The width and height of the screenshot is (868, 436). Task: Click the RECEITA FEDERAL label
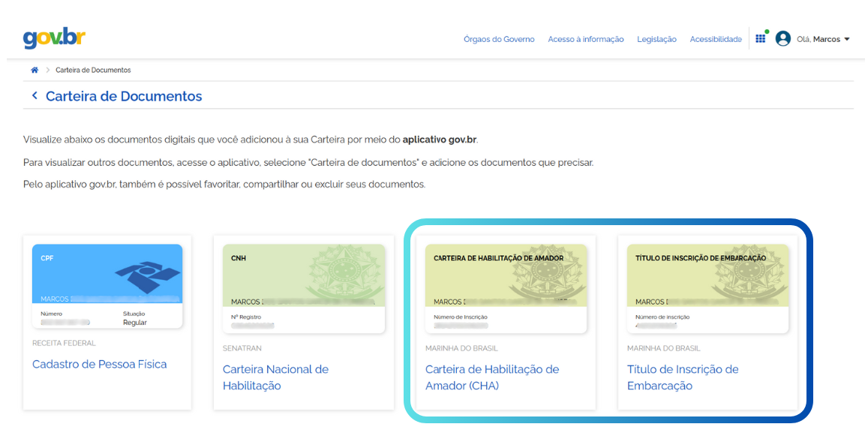[x=64, y=343]
